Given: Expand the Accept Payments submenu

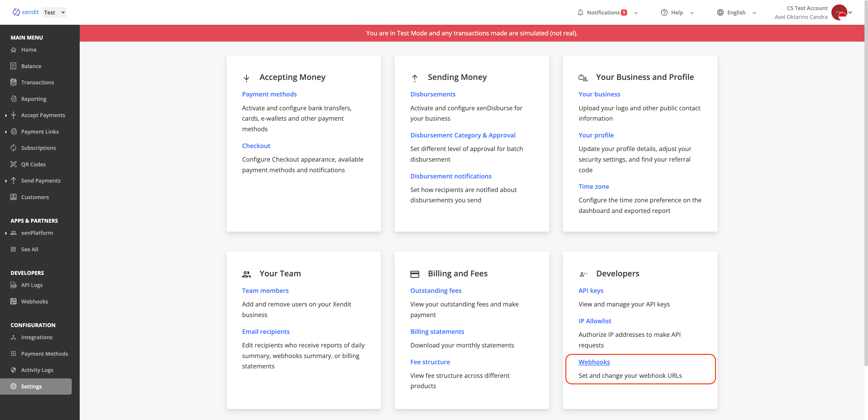Looking at the screenshot, I should pyautogui.click(x=6, y=115).
